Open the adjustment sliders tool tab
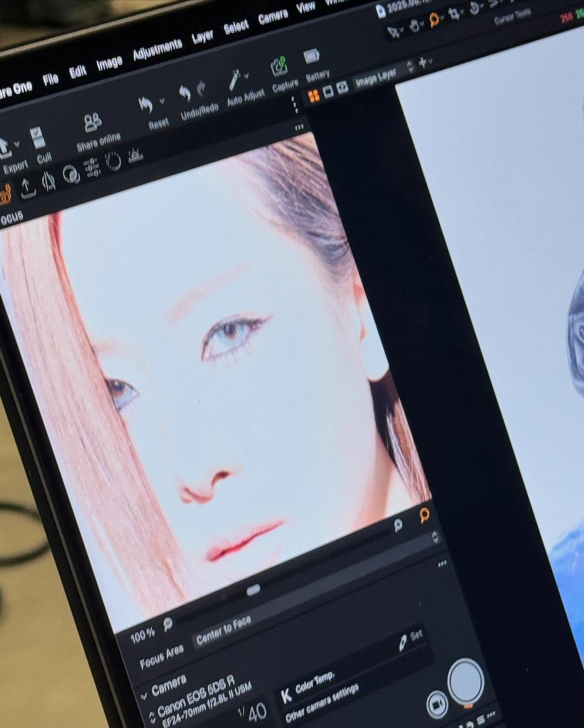584x728 pixels. (92, 168)
